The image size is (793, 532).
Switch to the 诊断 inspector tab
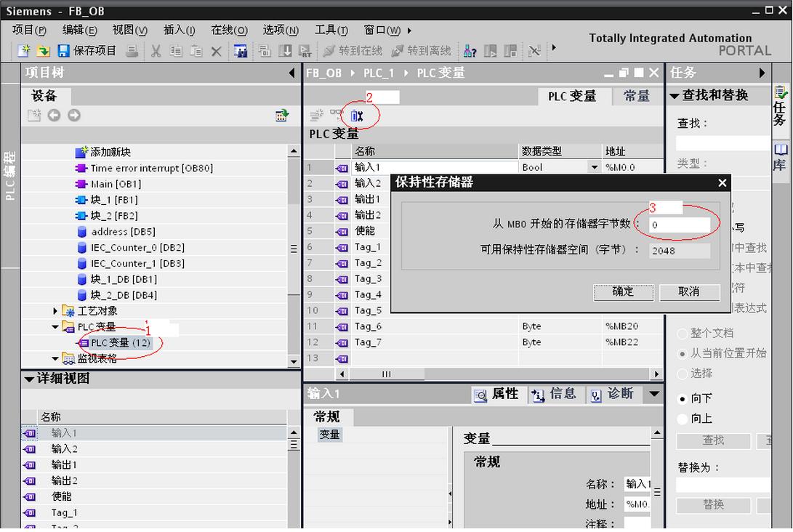(611, 394)
